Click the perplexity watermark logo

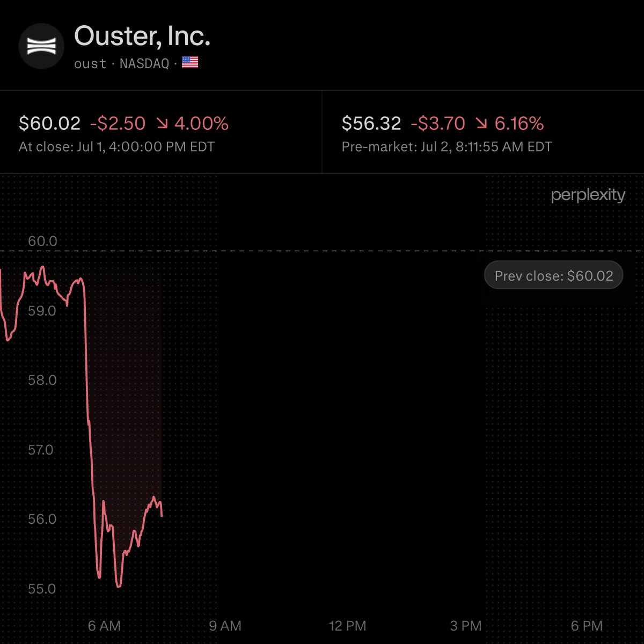[x=588, y=195]
